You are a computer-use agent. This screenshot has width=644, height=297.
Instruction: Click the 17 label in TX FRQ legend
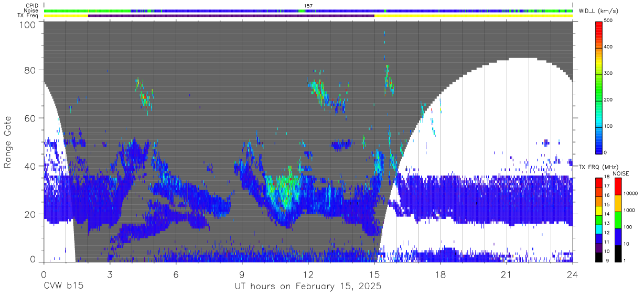click(607, 186)
